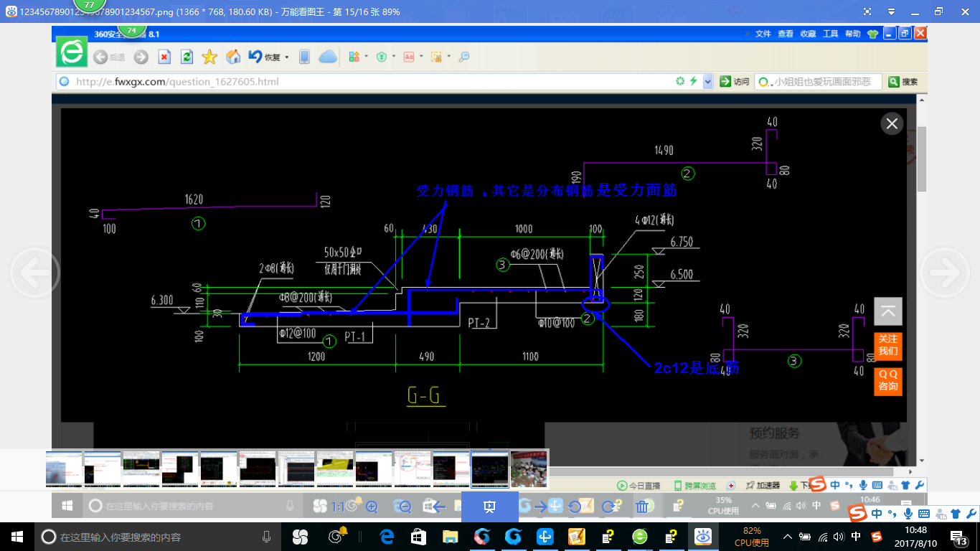Image resolution: width=980 pixels, height=551 pixels.
Task: Click the Aa text icon in browser toolbar
Action: coord(409,57)
